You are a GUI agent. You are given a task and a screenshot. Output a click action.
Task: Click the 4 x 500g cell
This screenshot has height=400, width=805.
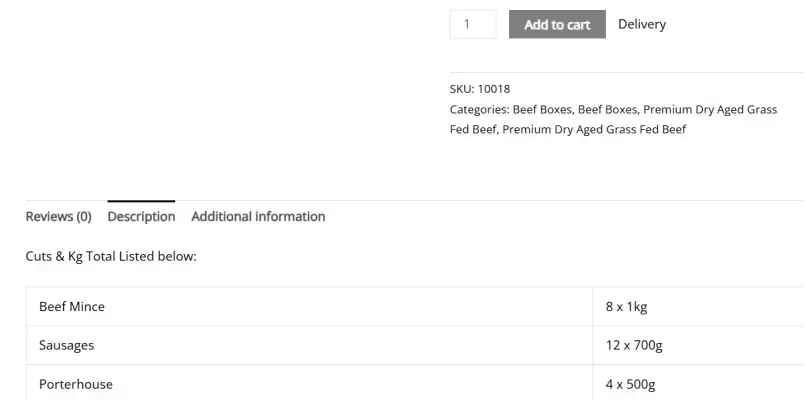pos(699,383)
